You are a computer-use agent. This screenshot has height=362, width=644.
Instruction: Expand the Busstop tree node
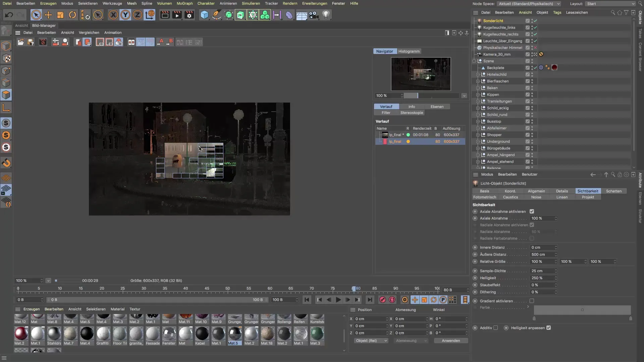[478, 121]
